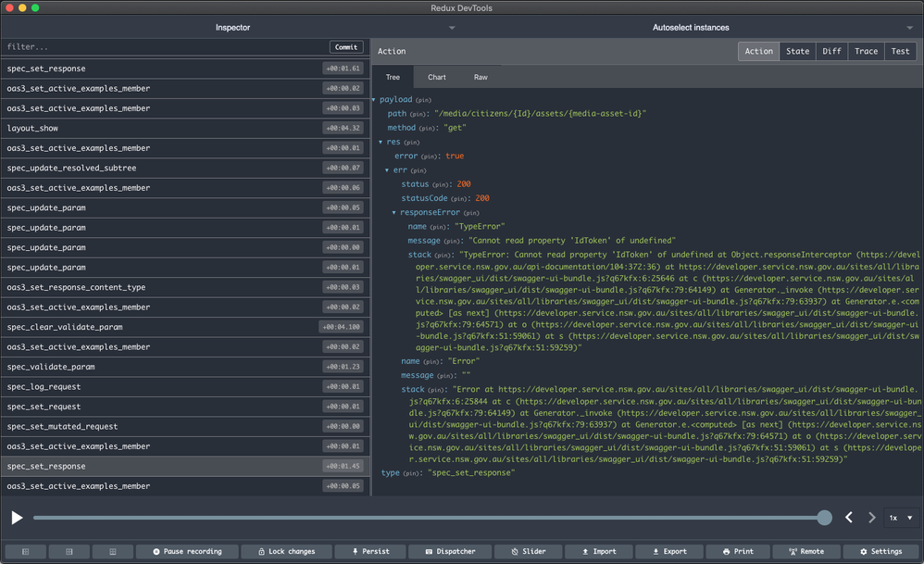Click the first layout position icon

click(26, 551)
